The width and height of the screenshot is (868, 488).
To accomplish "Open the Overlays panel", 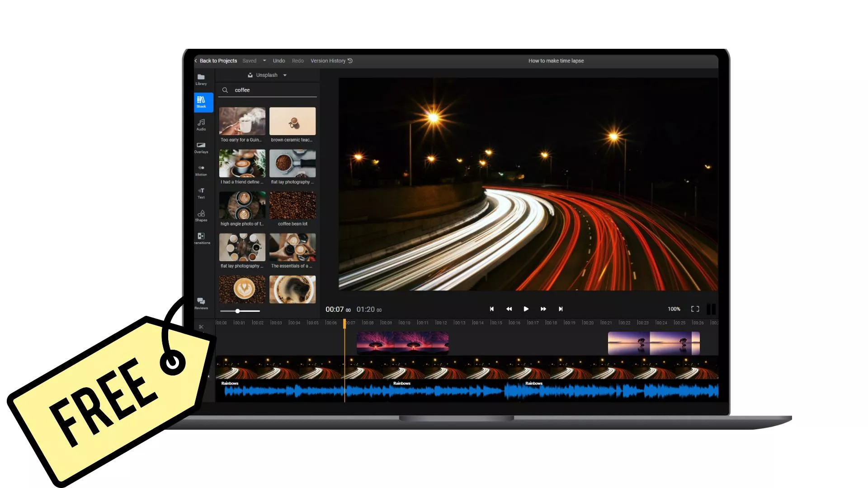I will point(201,147).
